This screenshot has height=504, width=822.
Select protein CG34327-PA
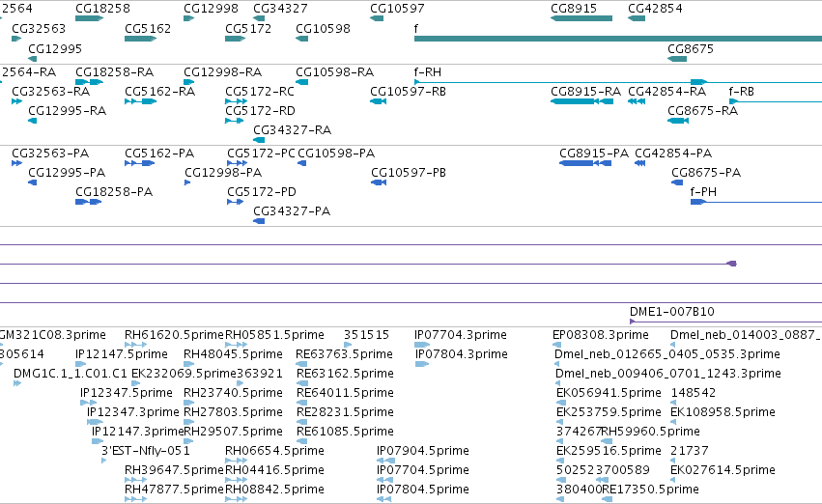click(292, 211)
